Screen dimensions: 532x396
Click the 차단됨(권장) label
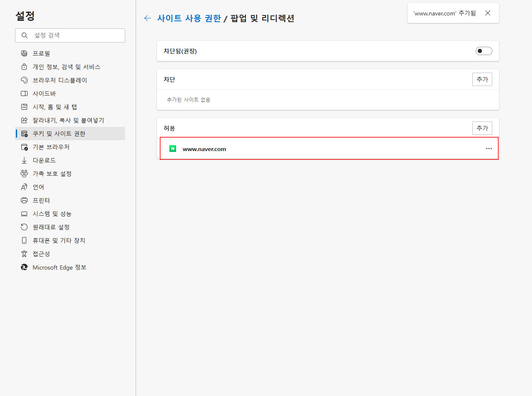[180, 51]
